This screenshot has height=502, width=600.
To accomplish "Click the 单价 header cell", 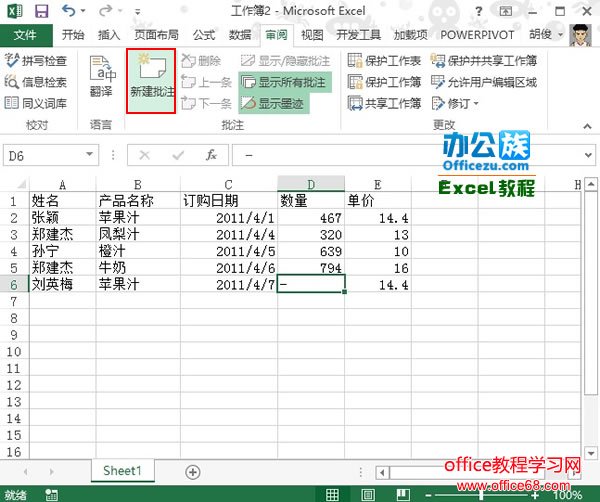I will [378, 201].
